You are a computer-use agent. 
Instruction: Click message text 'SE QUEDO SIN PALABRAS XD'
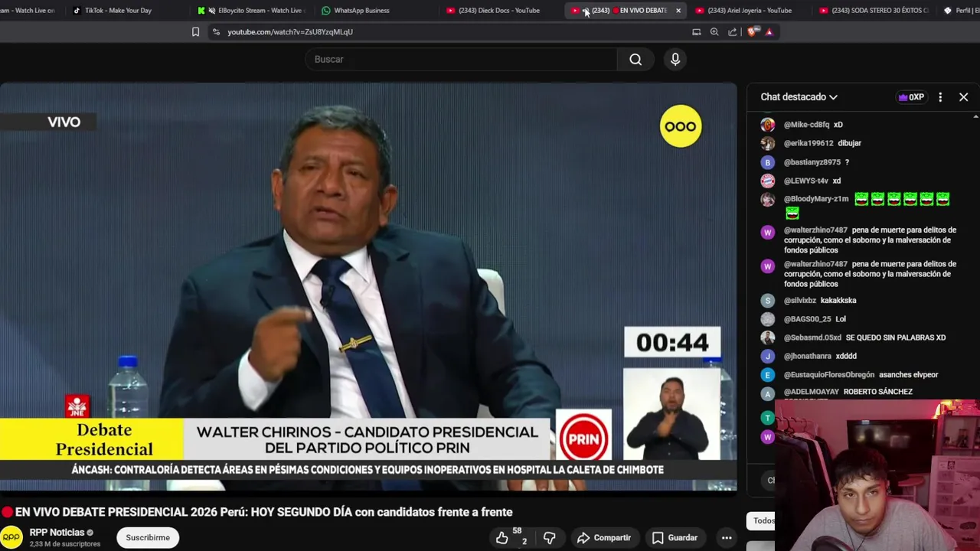896,337
